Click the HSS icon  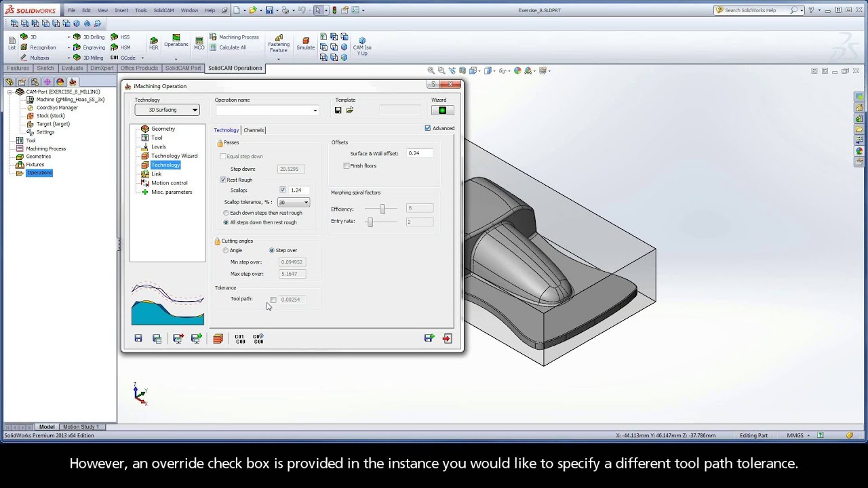coord(114,37)
